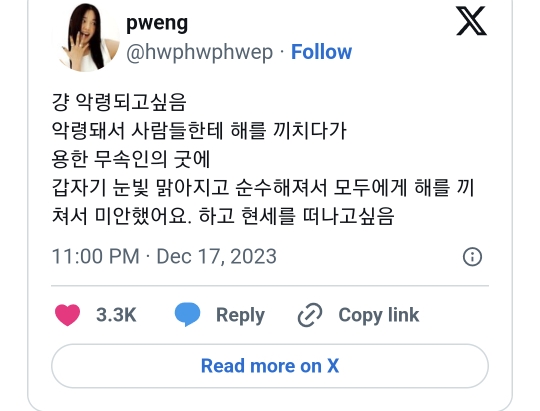The height and width of the screenshot is (411, 540).
Task: Click the 3.3K like count
Action: click(116, 315)
